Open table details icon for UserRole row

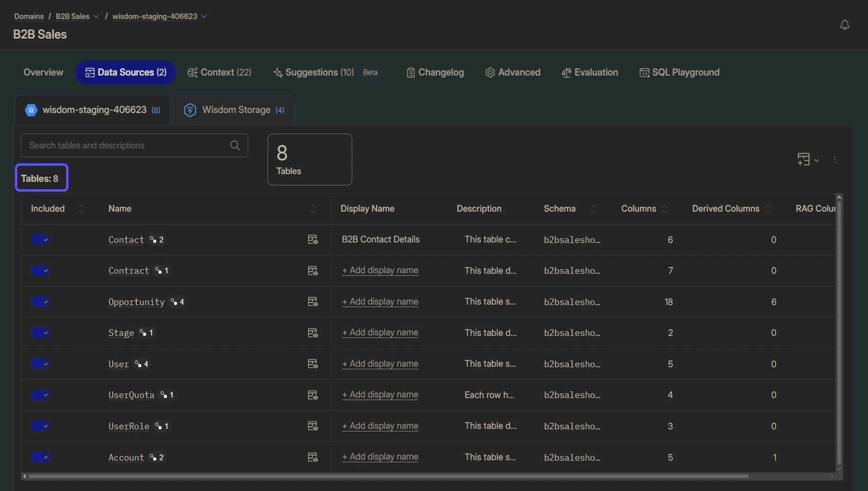point(313,426)
